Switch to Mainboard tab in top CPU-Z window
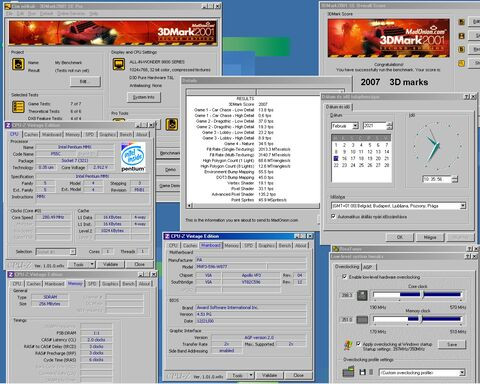Viewport: 480px width, 384px height. tap(52, 134)
